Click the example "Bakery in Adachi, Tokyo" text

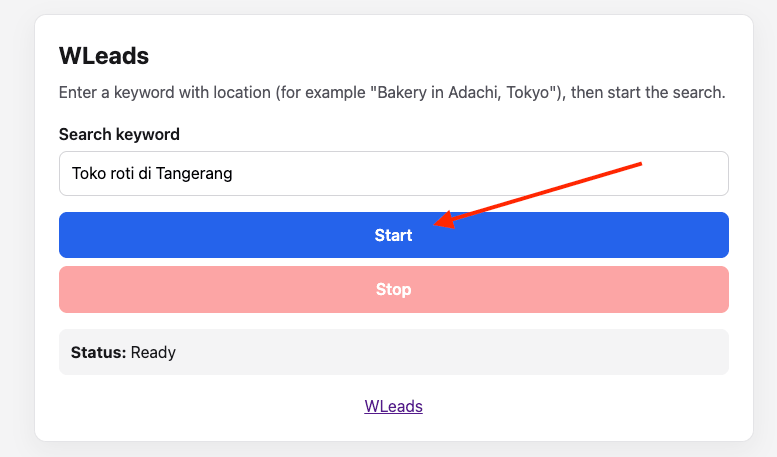[x=463, y=93]
